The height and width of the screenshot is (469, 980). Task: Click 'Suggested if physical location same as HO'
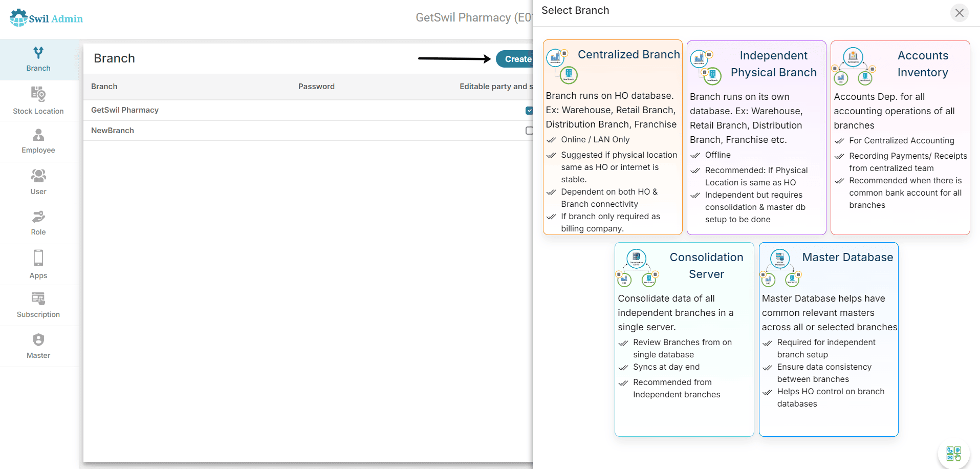tap(619, 167)
